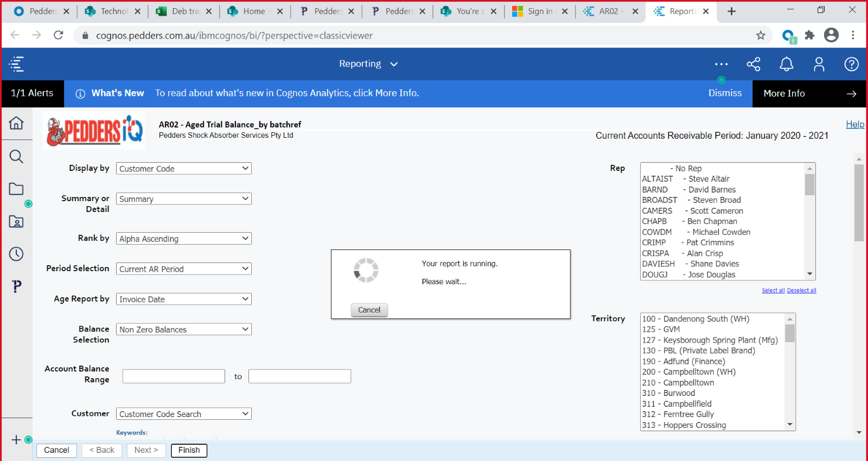Open the Search icon in sidebar
Image resolution: width=868 pixels, height=461 pixels.
(x=16, y=157)
